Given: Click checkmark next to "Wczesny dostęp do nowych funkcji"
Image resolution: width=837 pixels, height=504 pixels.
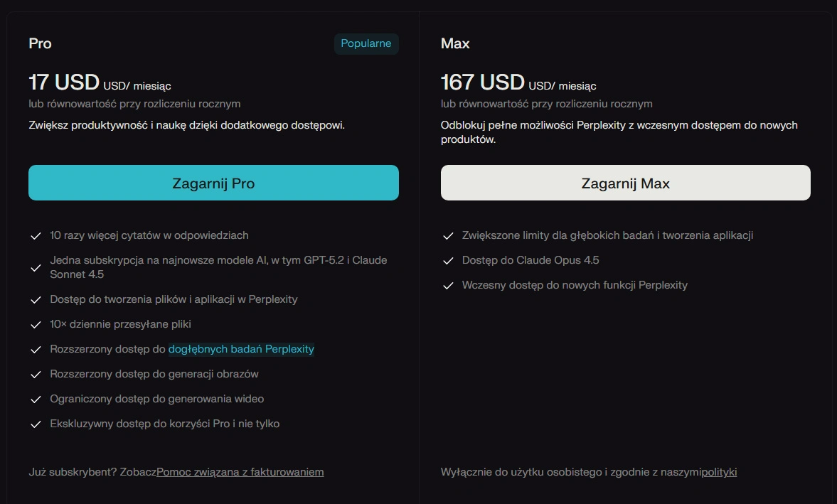Looking at the screenshot, I should pyautogui.click(x=448, y=285).
